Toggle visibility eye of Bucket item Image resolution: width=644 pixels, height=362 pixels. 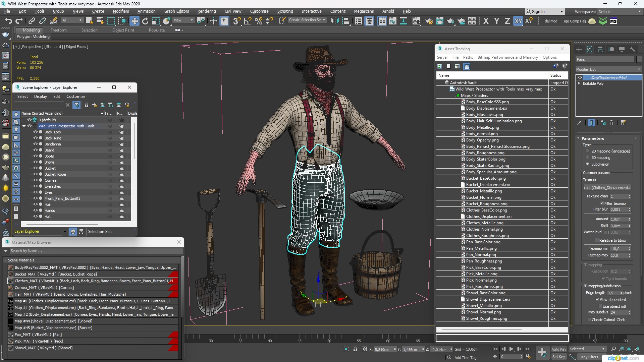[35, 168]
